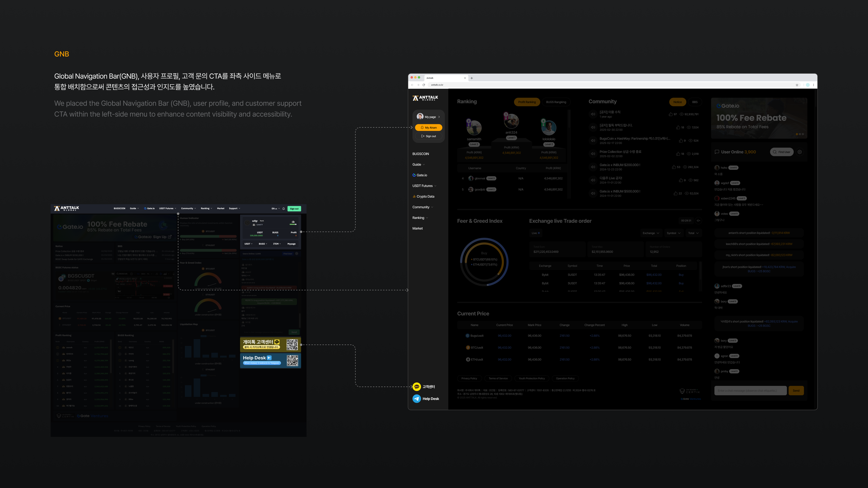Open the Exchange filter dropdown
Viewport: 868px width, 488px height.
coord(651,233)
